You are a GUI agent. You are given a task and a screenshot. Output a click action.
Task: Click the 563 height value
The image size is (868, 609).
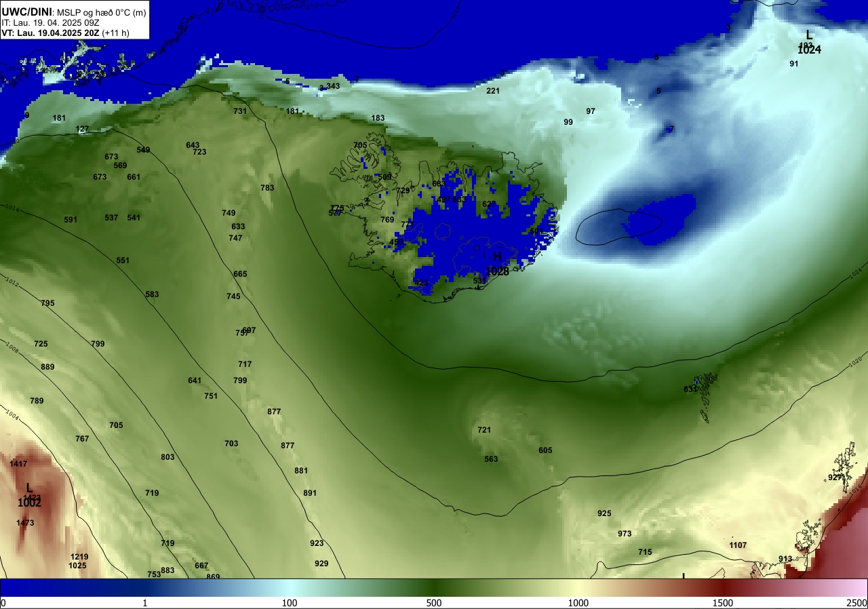tap(491, 459)
